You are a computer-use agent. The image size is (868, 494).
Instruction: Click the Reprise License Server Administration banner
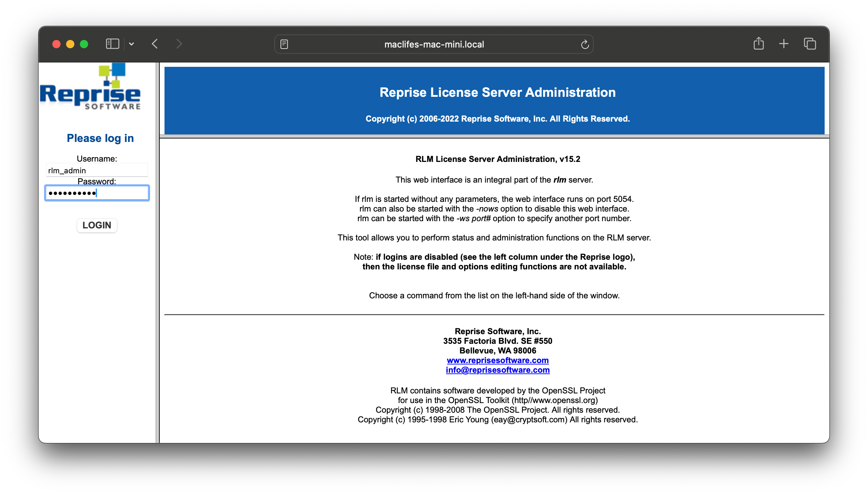coord(497,92)
